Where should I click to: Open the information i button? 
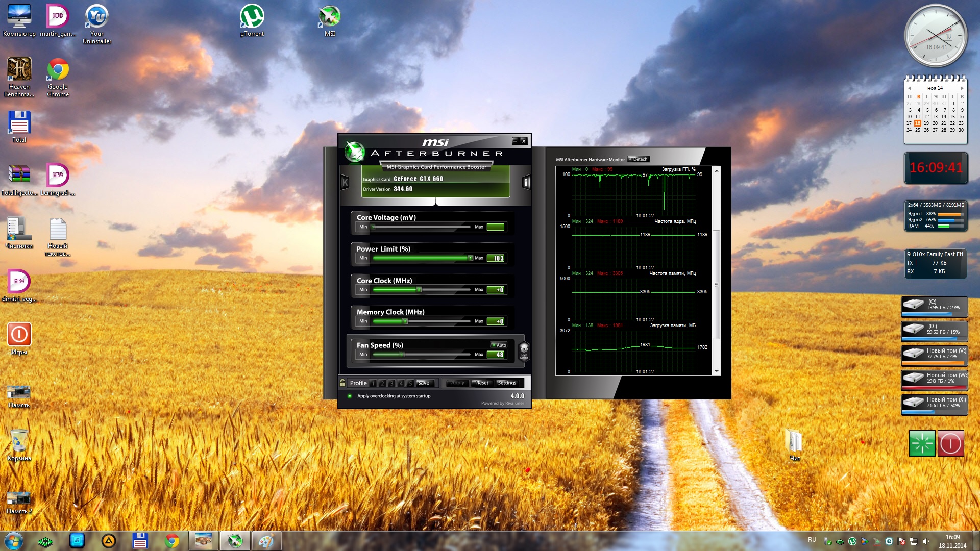[526, 182]
